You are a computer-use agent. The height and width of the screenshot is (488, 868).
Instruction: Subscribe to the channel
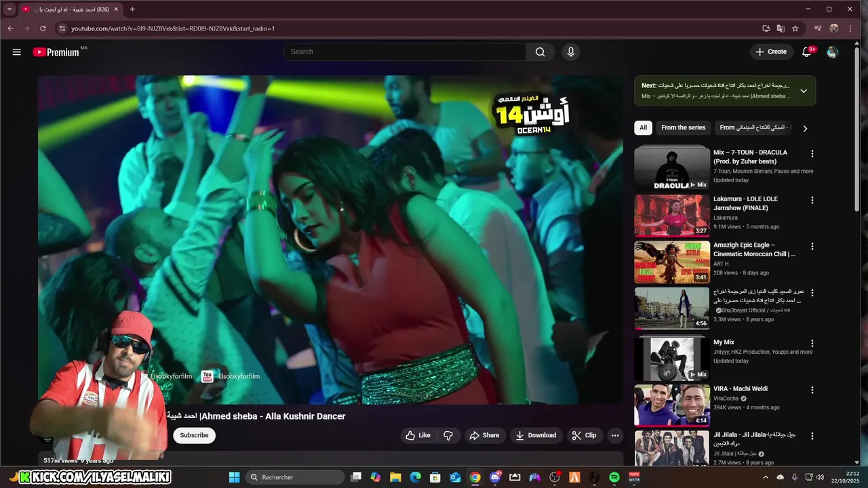tap(194, 435)
